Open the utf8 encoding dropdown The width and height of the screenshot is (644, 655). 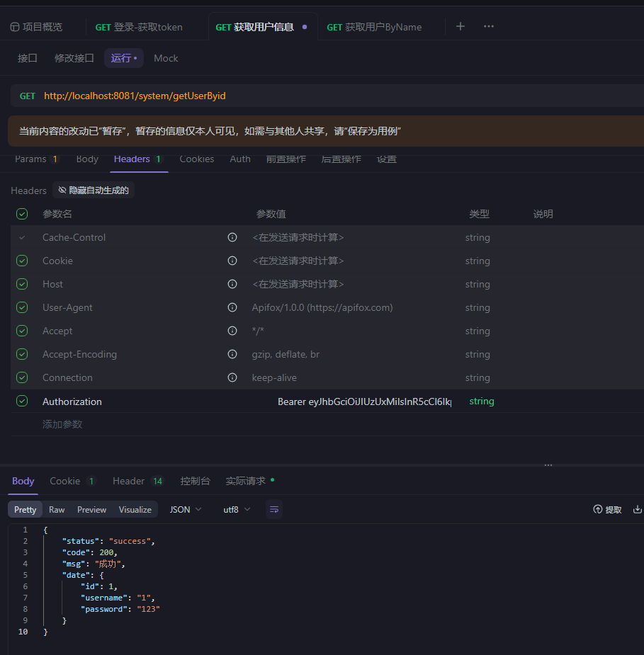point(237,509)
